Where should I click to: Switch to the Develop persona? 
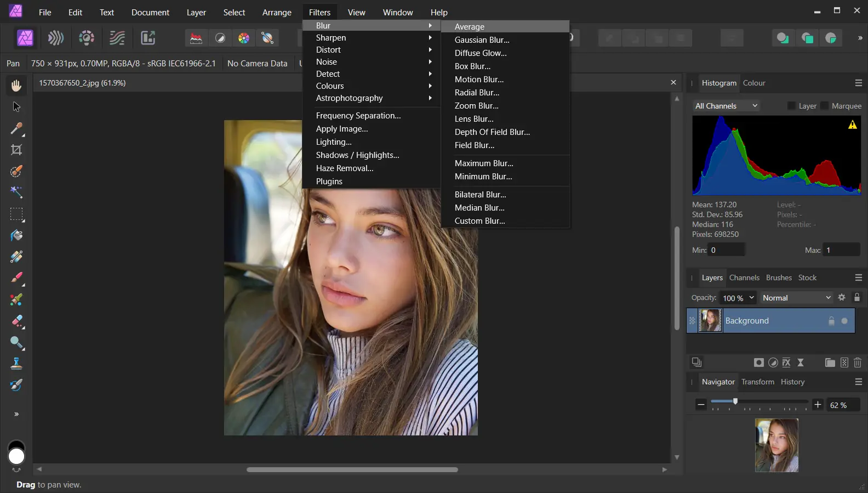[x=87, y=38]
